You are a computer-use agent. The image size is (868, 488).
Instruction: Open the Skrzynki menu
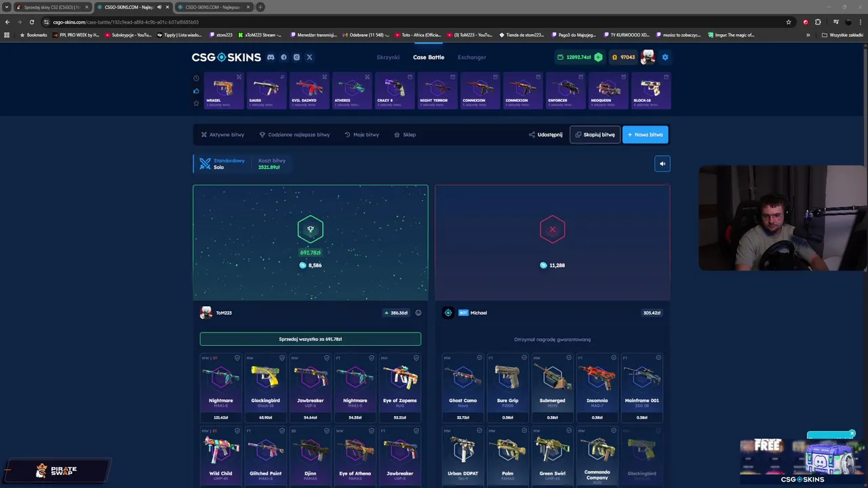point(388,57)
